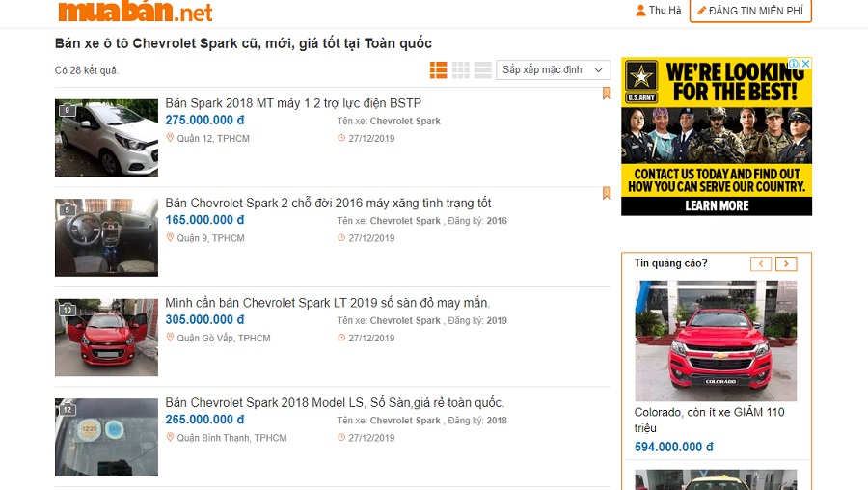Open listing Bán Chevrolet Spark 2 chỗ đời 2016
Screen dimensions: 868x490
[x=328, y=204]
